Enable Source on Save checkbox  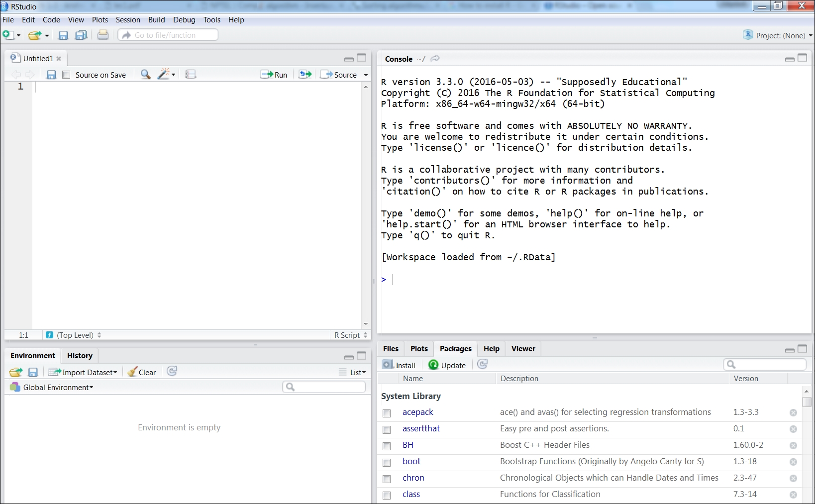pyautogui.click(x=66, y=75)
